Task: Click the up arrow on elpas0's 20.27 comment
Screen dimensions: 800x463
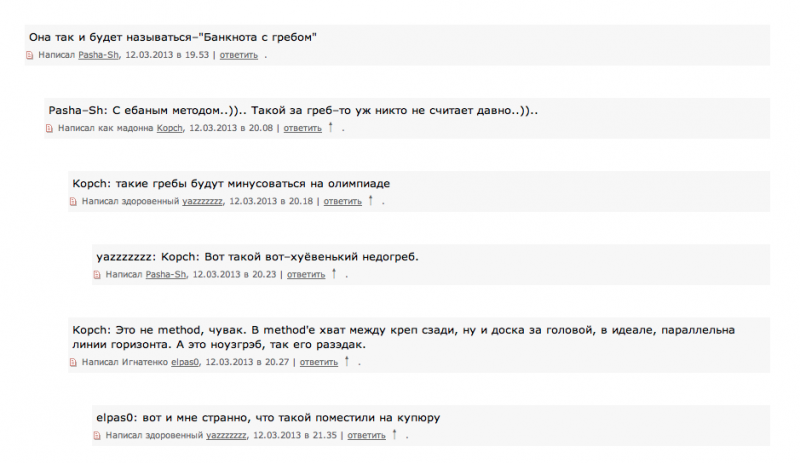Action: tap(347, 361)
